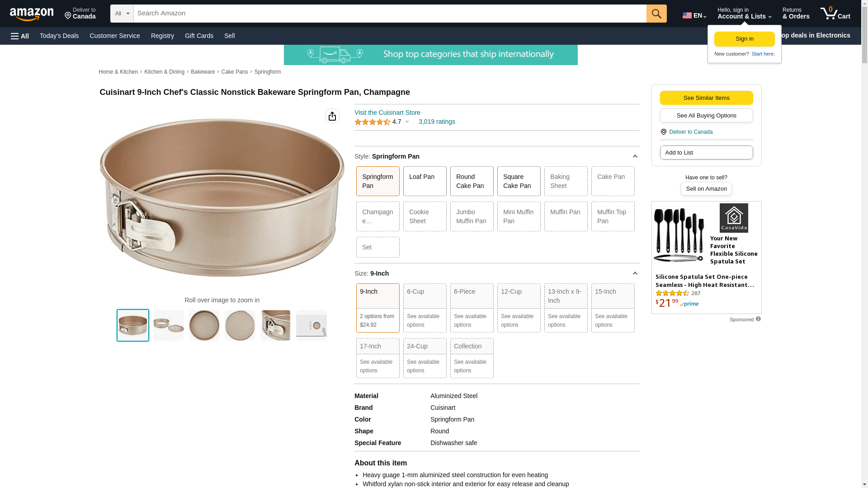The height and width of the screenshot is (488, 868).
Task: Select the 9-Inch size swatch
Action: pos(377,308)
